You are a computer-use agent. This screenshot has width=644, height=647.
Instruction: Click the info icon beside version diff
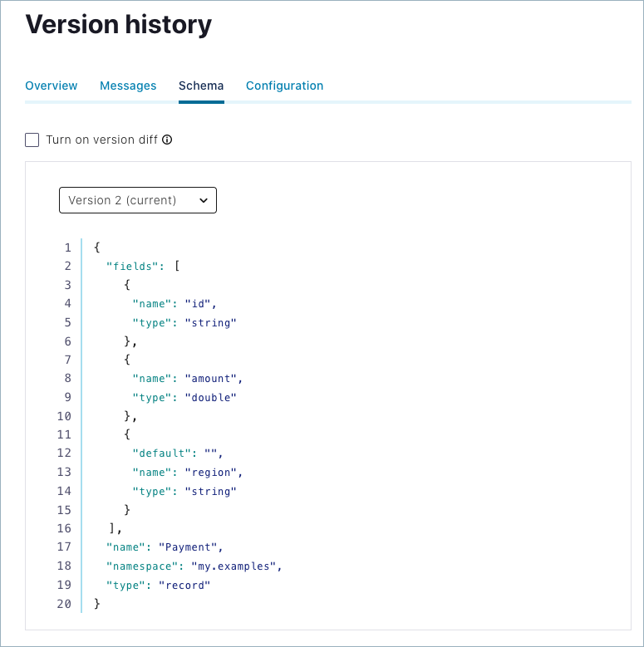click(x=167, y=140)
